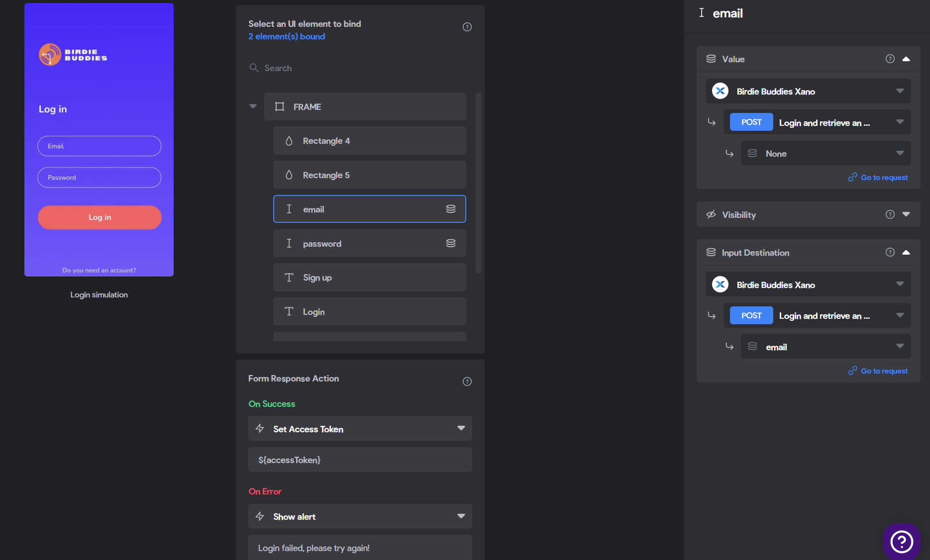The width and height of the screenshot is (930, 560).
Task: Click Password field in login preview
Action: tap(100, 178)
